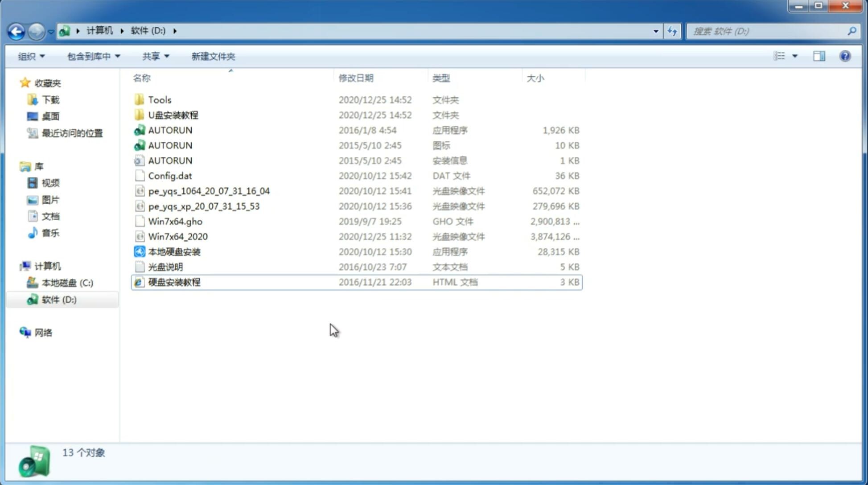
Task: Select 软件 (D:) drive in sidebar
Action: click(59, 299)
